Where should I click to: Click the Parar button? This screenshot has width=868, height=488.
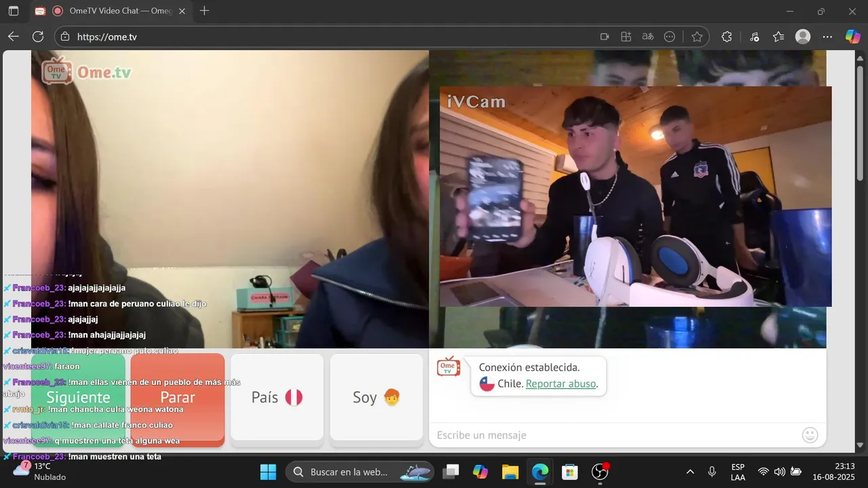point(178,397)
